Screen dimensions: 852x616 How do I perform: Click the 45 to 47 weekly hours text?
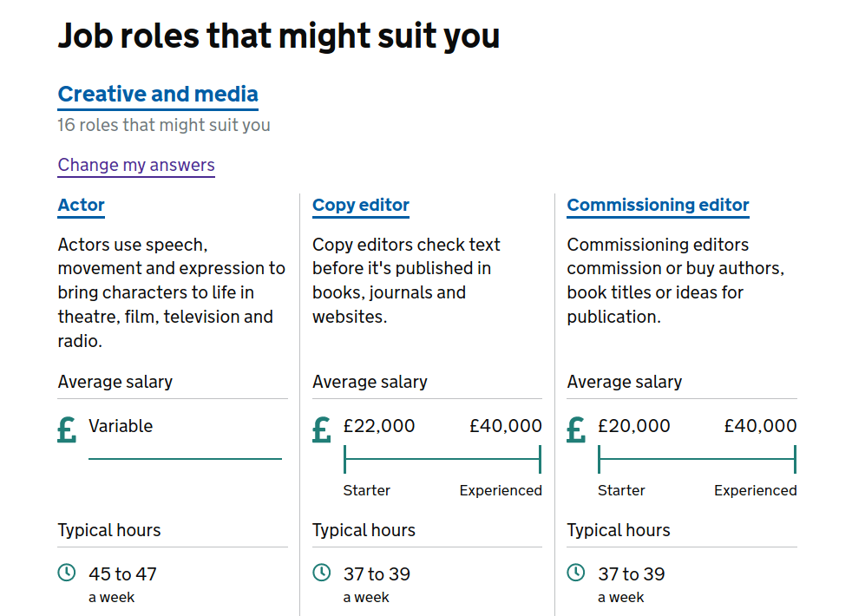(x=122, y=573)
